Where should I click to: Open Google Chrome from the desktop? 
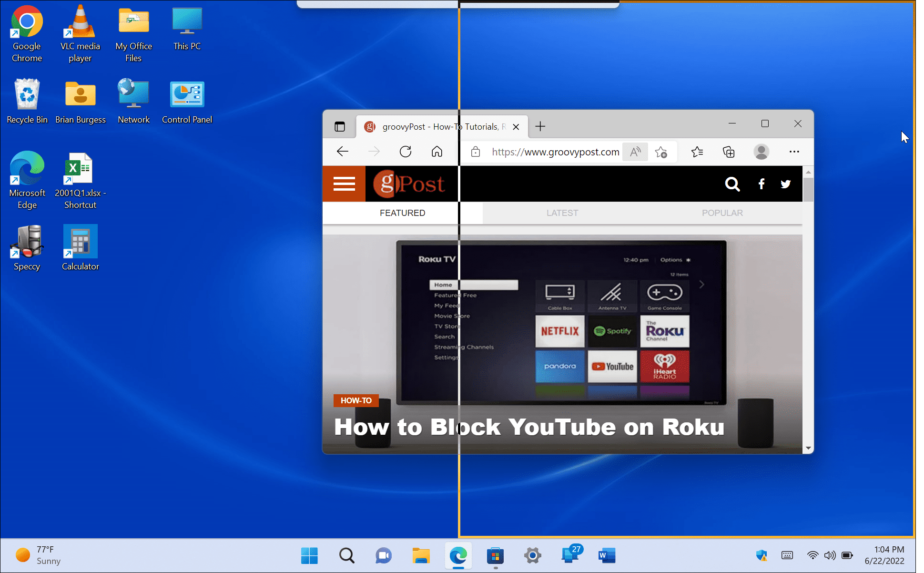point(27,21)
